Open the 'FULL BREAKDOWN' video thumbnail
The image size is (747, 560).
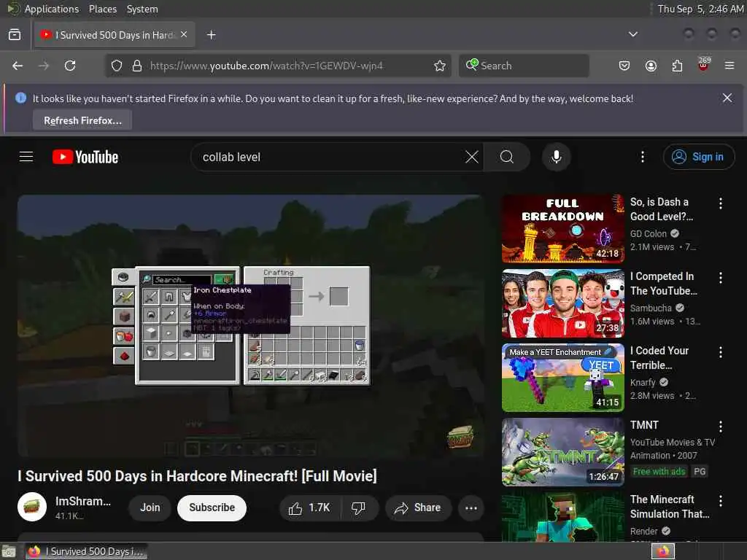[563, 228]
